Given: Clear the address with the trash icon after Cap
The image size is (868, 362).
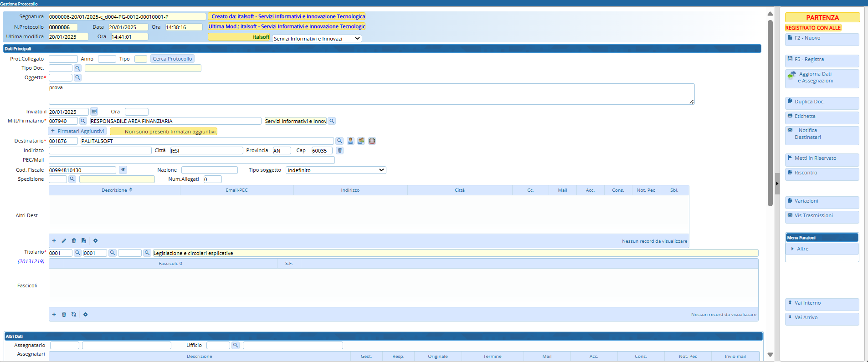Looking at the screenshot, I should point(340,151).
